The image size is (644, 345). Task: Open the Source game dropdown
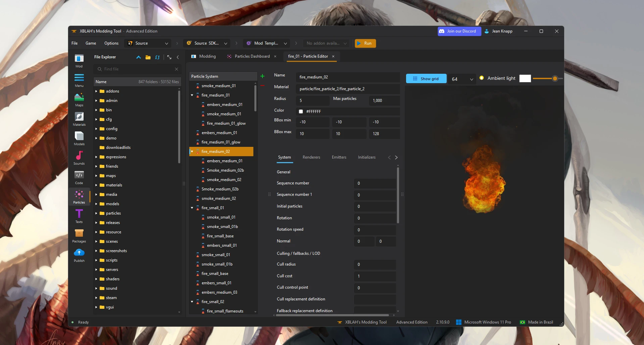coord(148,43)
